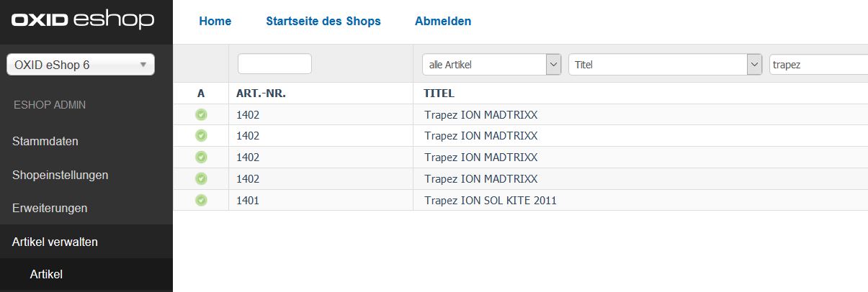Open the OXID eShop 6 shop selector

click(x=80, y=65)
